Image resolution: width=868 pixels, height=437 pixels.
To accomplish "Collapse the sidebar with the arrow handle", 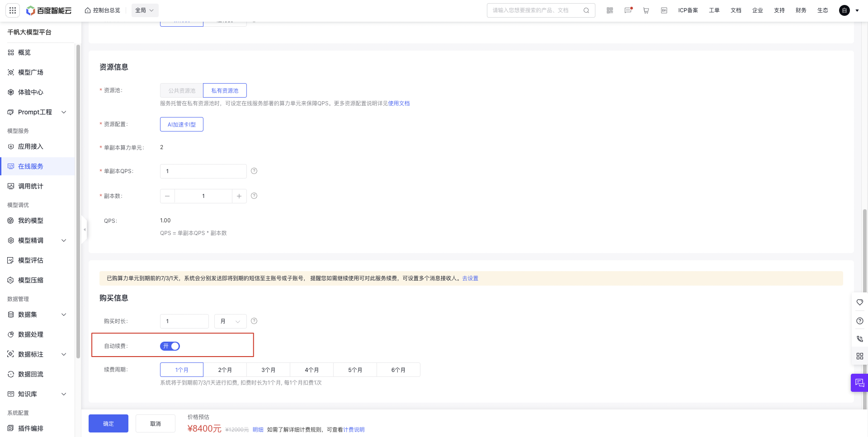I will coord(85,230).
